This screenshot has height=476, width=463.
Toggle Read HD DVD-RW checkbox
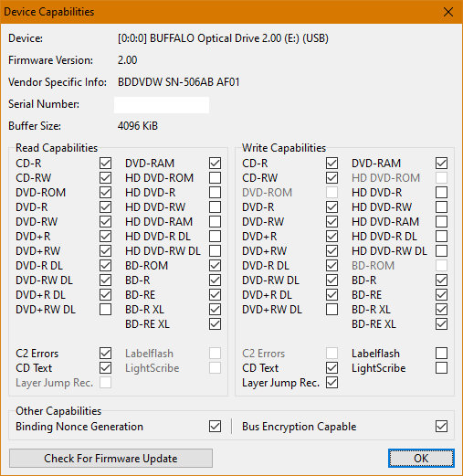click(215, 207)
